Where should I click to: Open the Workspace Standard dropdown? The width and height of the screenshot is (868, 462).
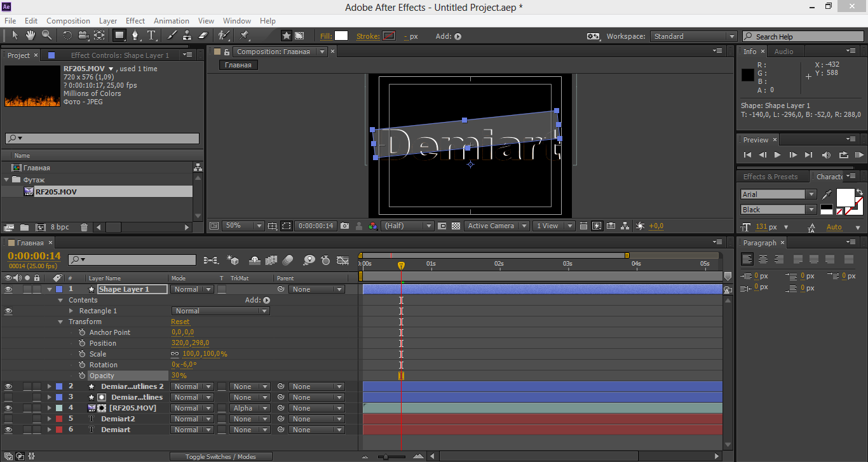tap(694, 36)
